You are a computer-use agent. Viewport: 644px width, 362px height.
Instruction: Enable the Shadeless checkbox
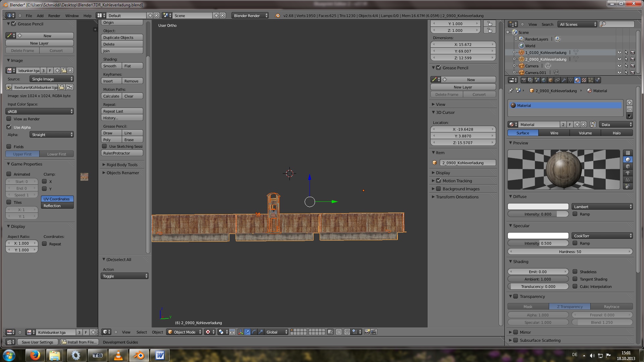click(575, 272)
